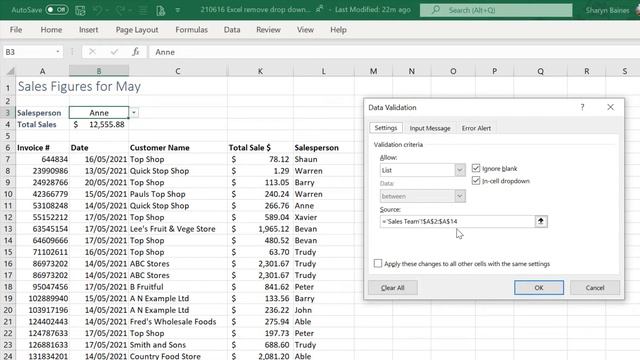Click the Save icon in title bar
Screen dimensions: 640x360
coord(80,10)
